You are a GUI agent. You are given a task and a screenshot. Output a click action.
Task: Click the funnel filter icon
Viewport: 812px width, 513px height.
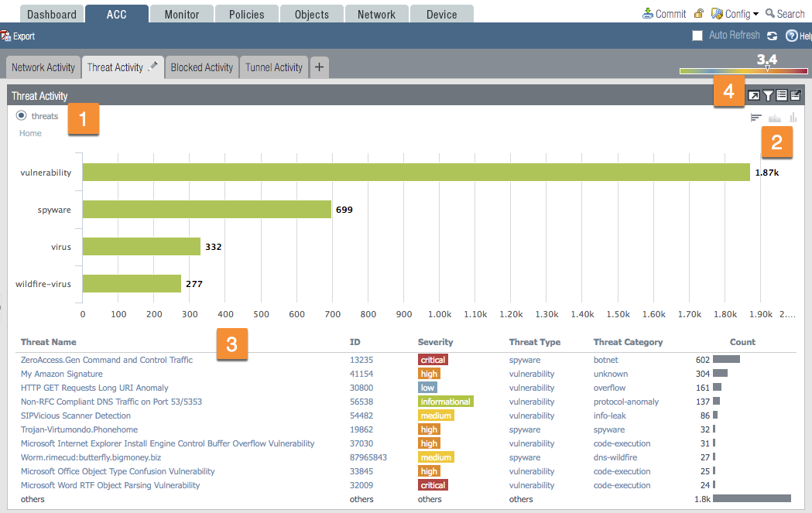coord(768,96)
